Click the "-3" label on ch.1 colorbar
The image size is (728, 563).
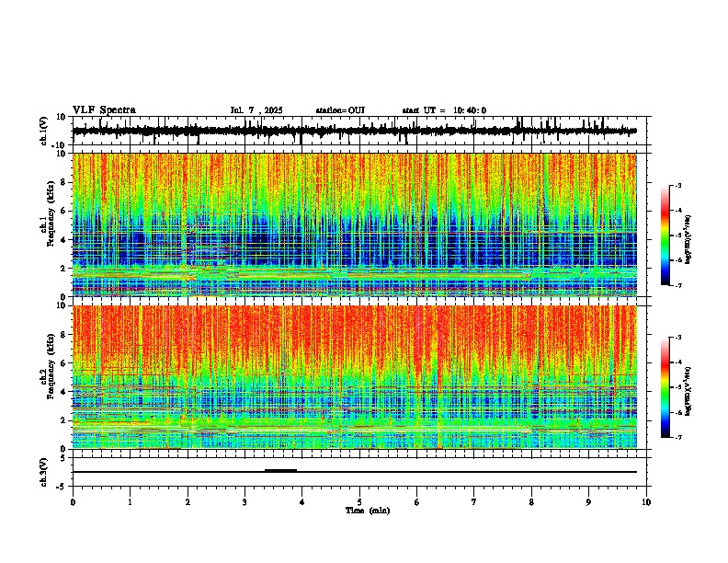(x=677, y=185)
